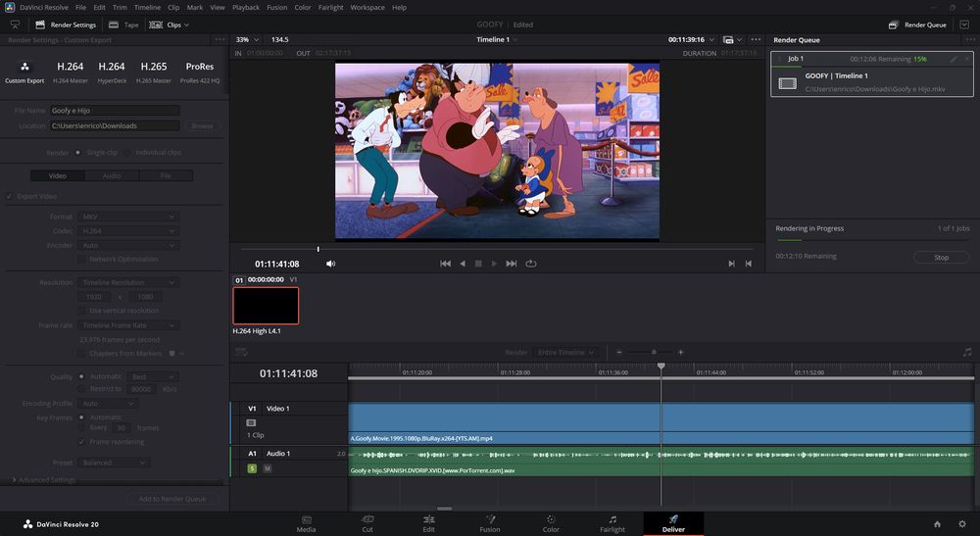Open the Format MKV dropdown
980x536 pixels.
[x=128, y=217]
